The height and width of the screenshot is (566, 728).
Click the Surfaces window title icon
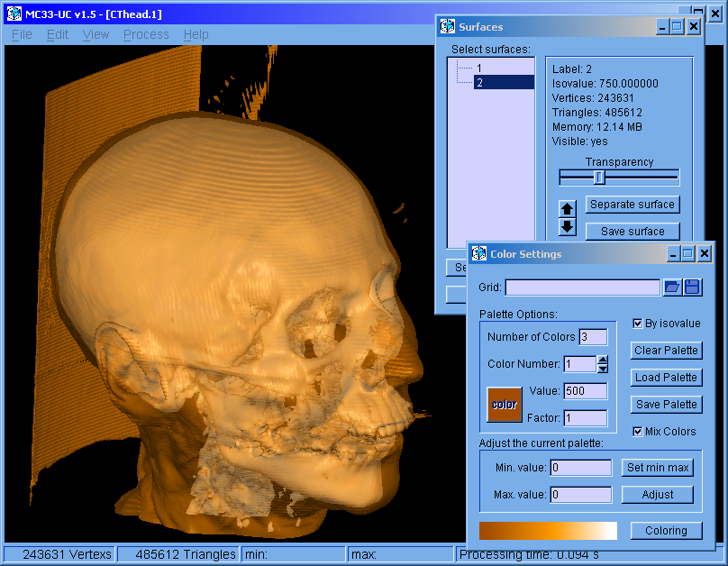447,27
